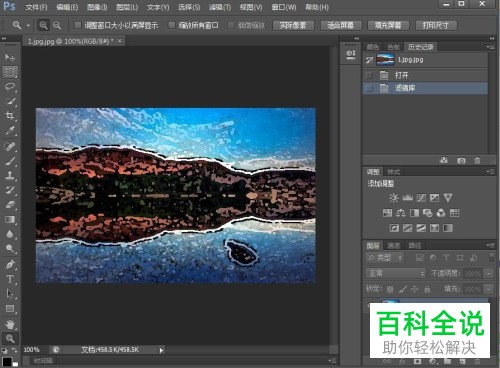Add a Photo Filter adjustment

click(x=428, y=213)
